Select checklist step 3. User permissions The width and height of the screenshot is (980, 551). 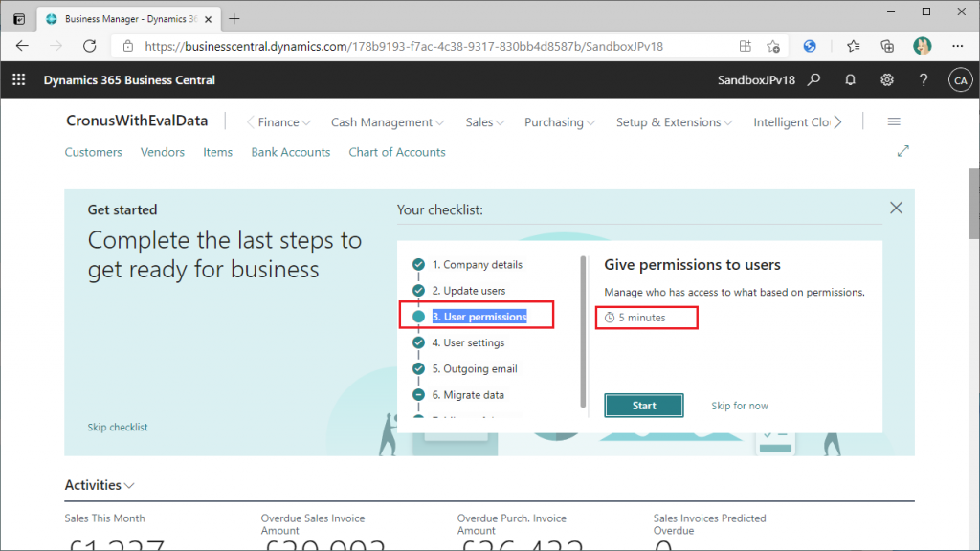pos(479,317)
